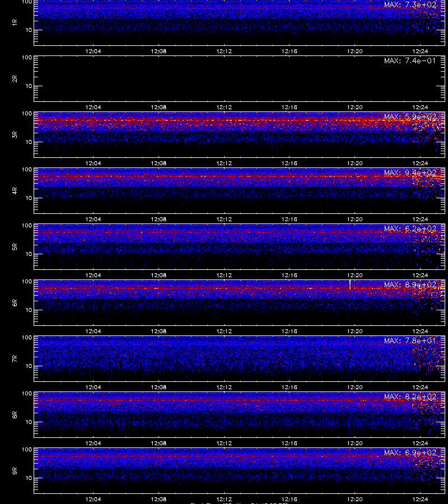The image size is (448, 504).
Task: Click 12:04 tick label under the 1R panel
Action: (93, 51)
